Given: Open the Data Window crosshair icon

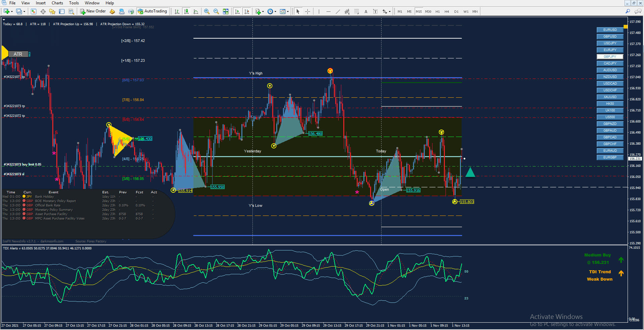Looking at the screenshot, I should (43, 11).
